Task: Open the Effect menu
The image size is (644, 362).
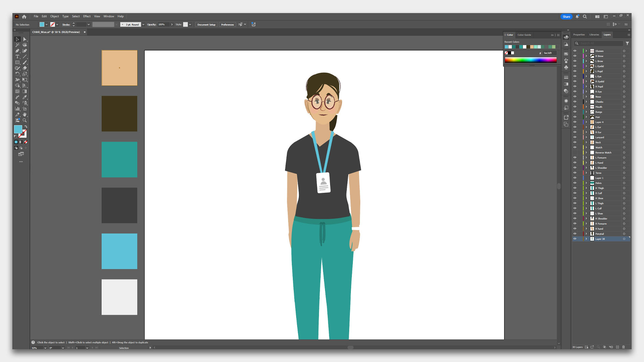Action: (x=87, y=16)
